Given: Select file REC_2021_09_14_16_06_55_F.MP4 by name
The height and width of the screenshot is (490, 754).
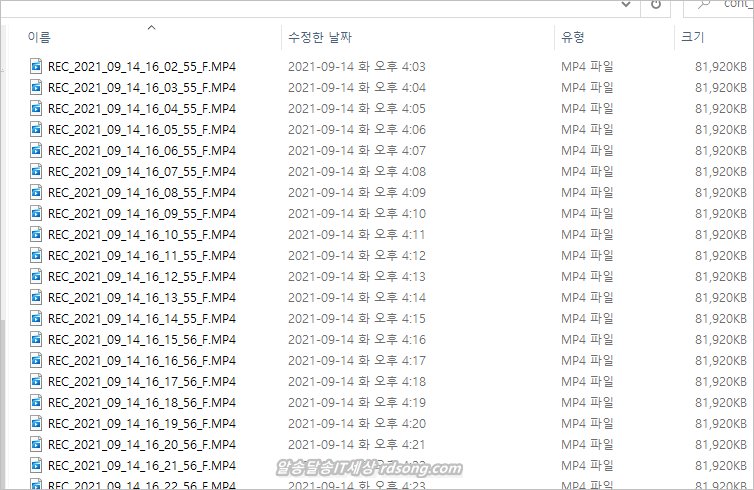Looking at the screenshot, I should (142, 150).
